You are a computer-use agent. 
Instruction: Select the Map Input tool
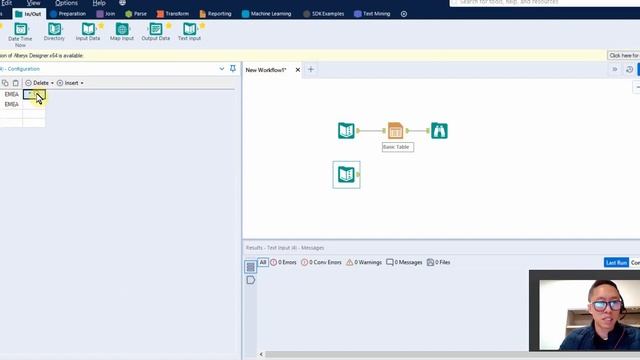tap(122, 31)
